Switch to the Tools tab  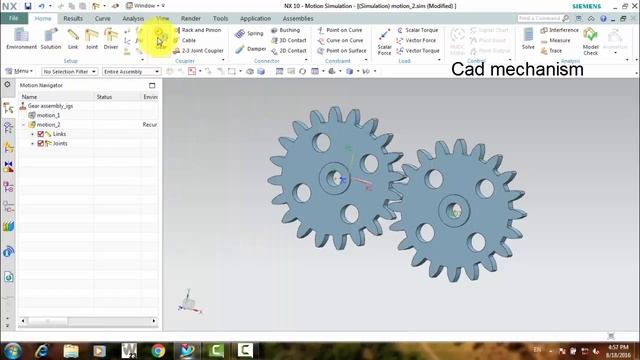[220, 18]
